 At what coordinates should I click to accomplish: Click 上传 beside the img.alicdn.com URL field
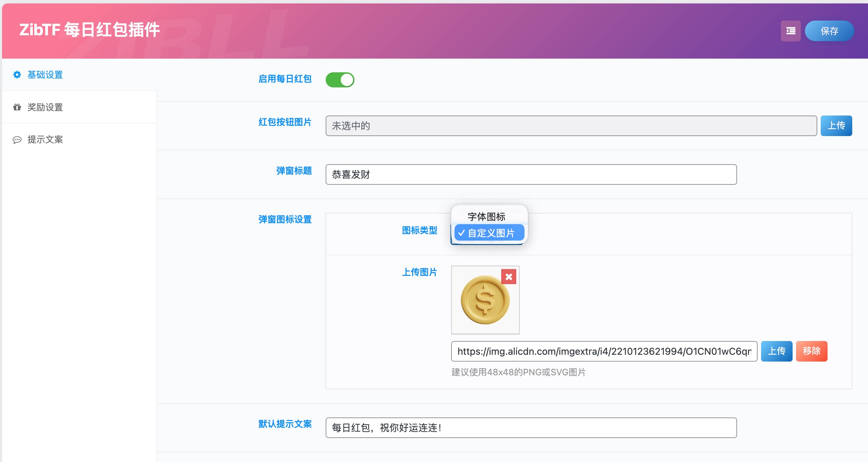[x=776, y=351]
